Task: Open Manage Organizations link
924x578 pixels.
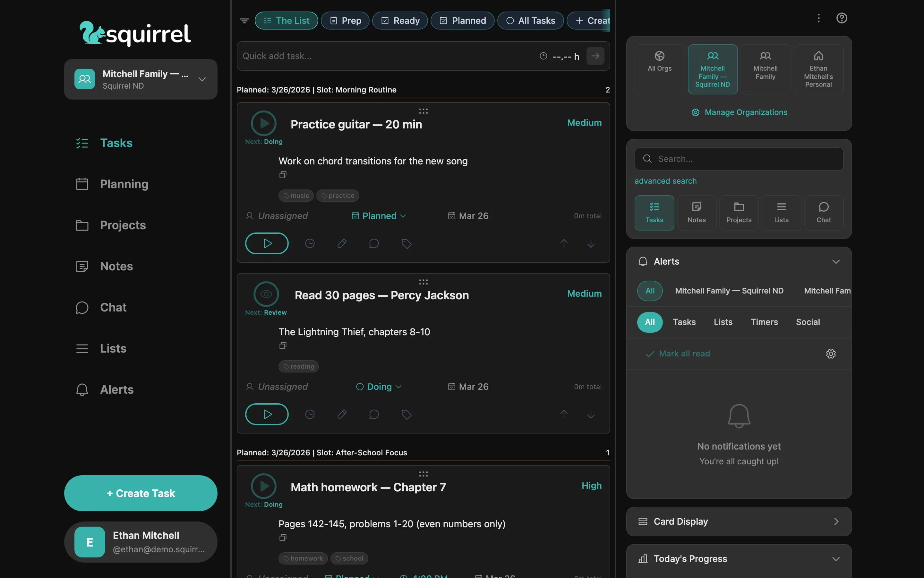Action: (x=739, y=112)
